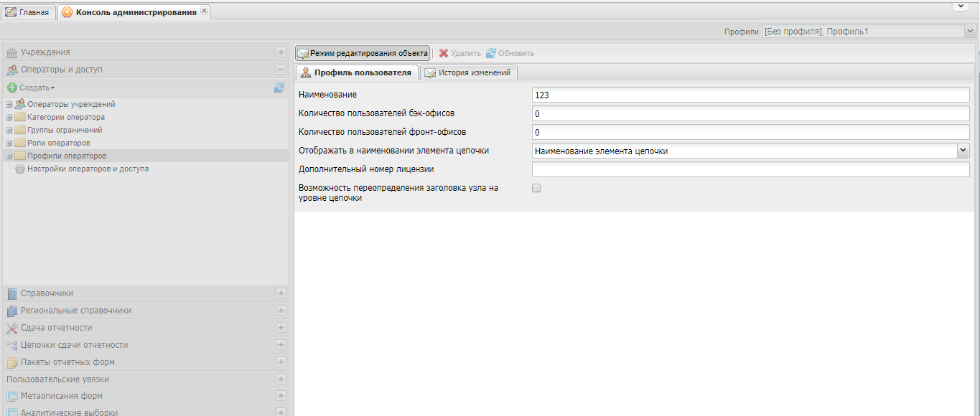Click the green Create plus icon
Screen dimensions: 980x416
tap(11, 88)
